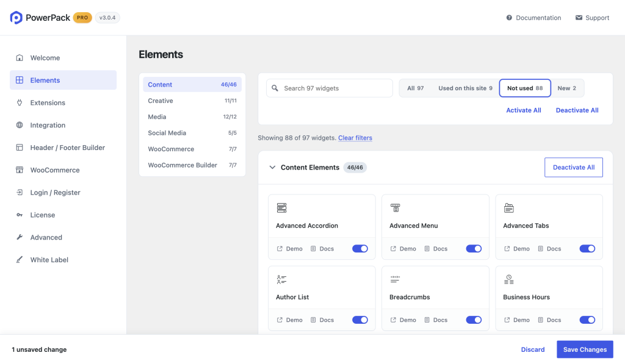Click the Advanced Menu widget icon
Viewport: 625px width, 364px height.
tap(395, 208)
